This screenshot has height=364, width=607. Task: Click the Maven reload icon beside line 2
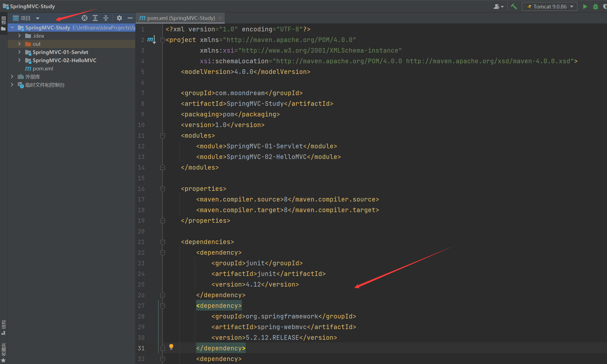(152, 40)
